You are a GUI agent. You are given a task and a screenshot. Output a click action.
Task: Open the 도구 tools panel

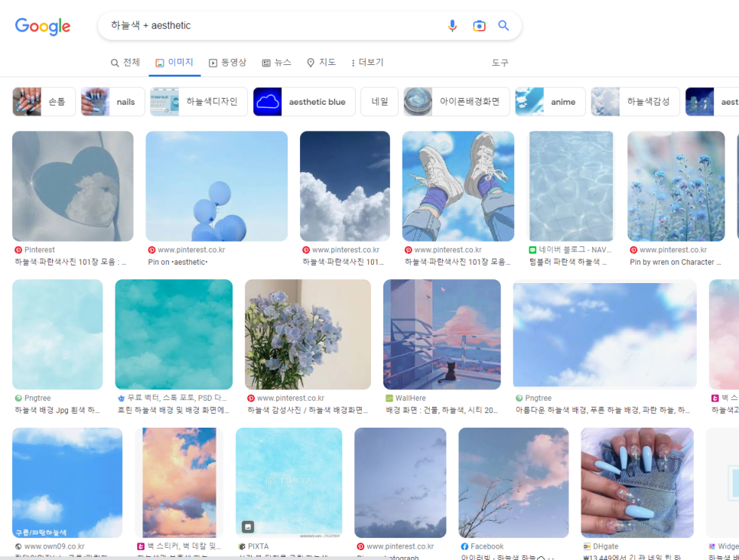click(x=500, y=63)
